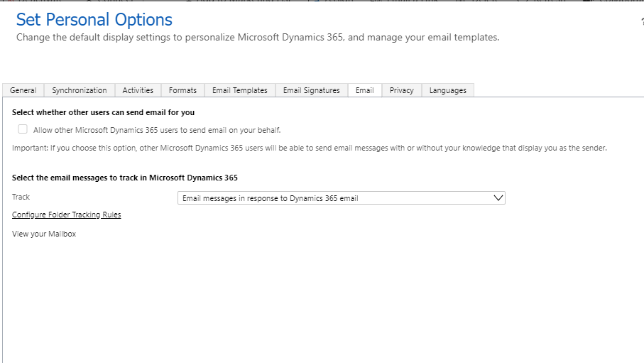Switch to the Languages tab
Screen dimensions: 644x363
pyautogui.click(x=448, y=90)
